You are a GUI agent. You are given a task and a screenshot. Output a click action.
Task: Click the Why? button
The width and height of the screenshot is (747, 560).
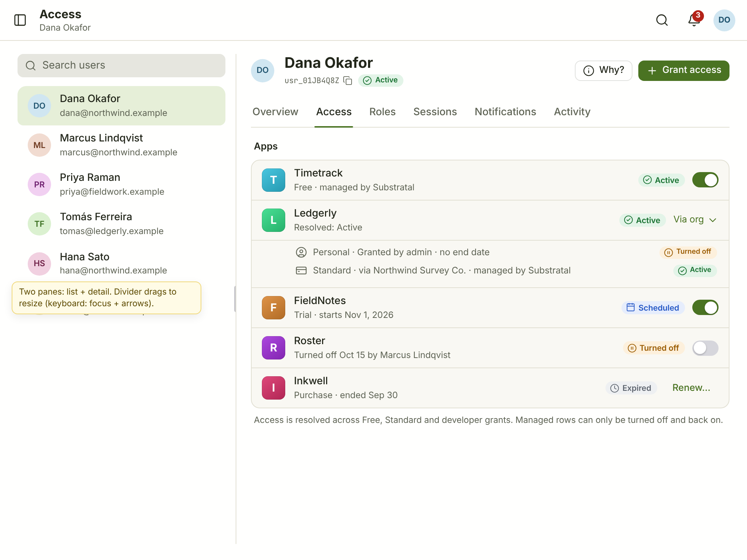point(604,70)
